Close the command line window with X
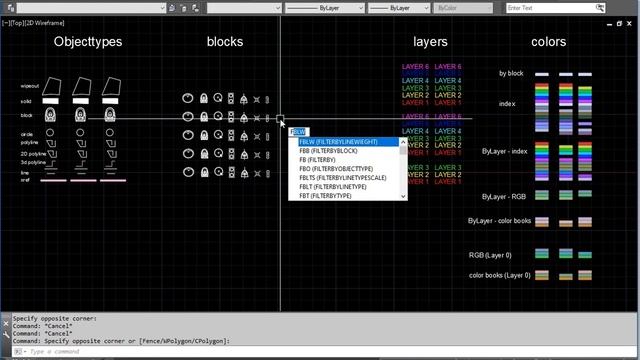640x360 pixels. coord(6,324)
